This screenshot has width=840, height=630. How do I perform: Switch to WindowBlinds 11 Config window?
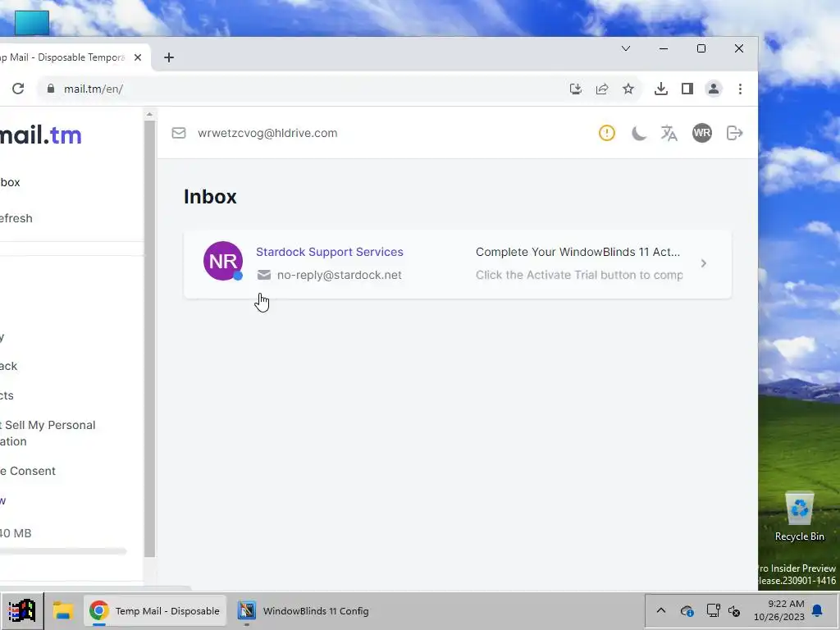[x=304, y=610]
